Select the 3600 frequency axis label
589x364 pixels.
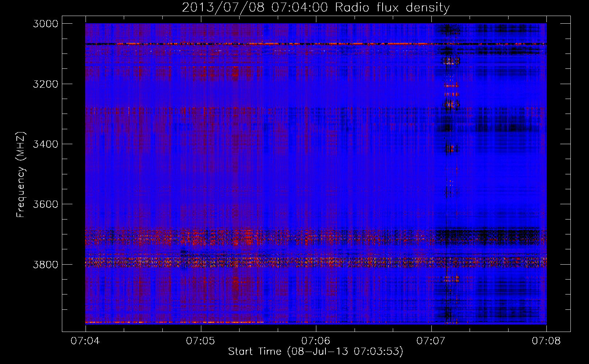(46, 204)
